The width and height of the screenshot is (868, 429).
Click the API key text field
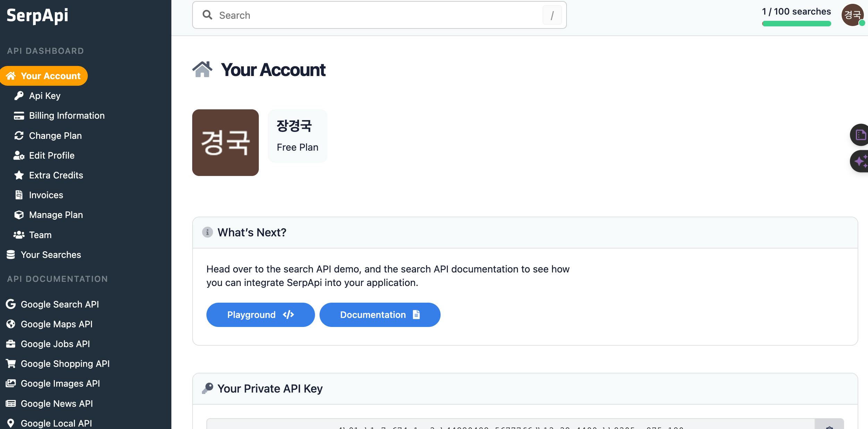coord(511,424)
